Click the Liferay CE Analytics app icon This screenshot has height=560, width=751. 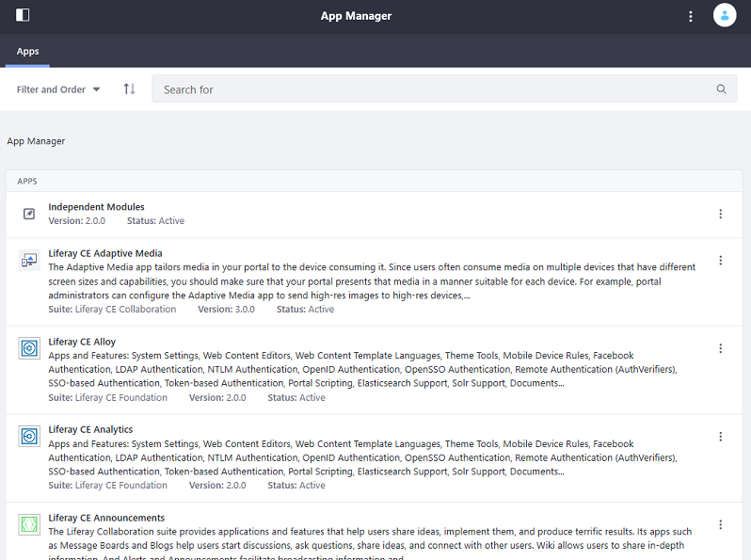(x=29, y=437)
